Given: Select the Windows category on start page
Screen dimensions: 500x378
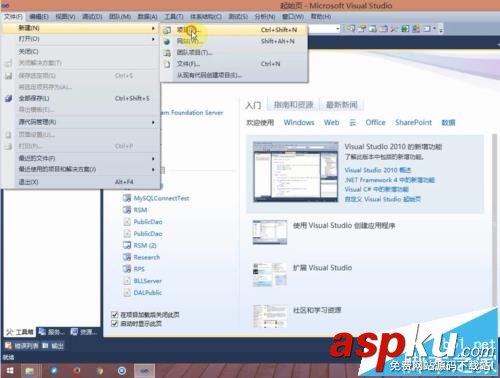Looking at the screenshot, I should click(299, 122).
